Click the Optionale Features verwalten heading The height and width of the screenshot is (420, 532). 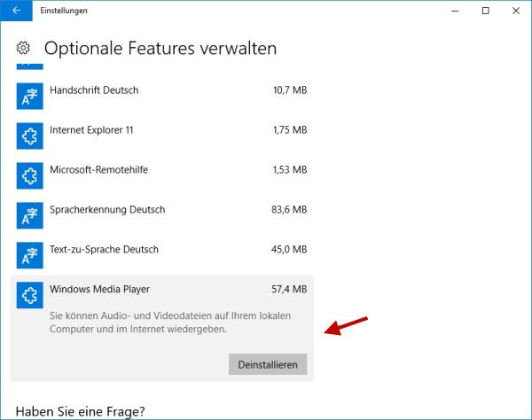160,48
